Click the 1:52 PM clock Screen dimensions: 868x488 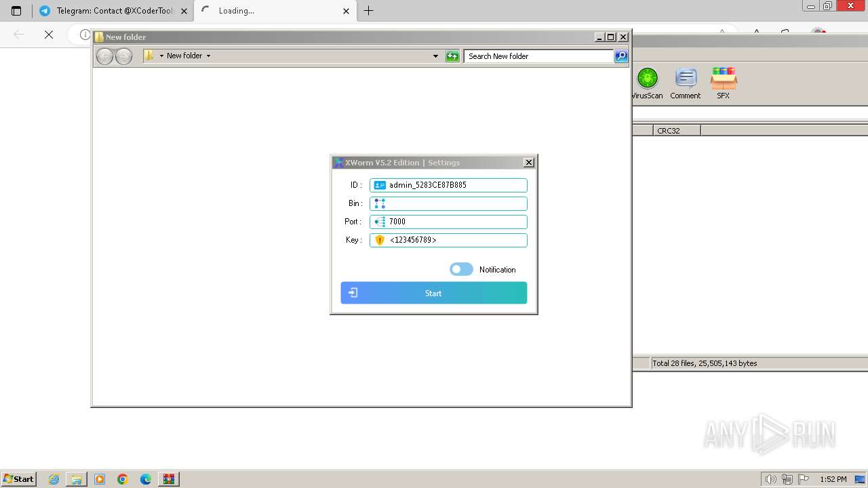point(833,479)
